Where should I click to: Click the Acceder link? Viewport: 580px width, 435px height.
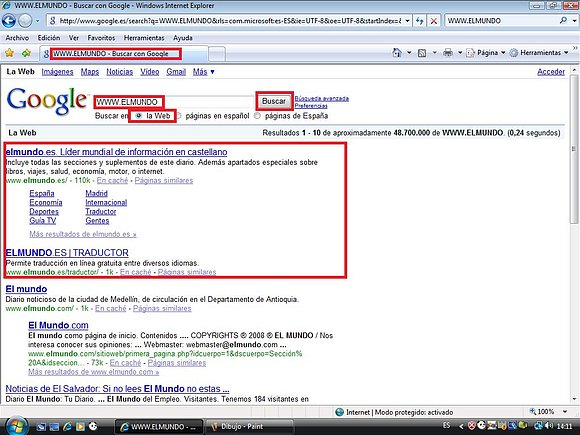(x=551, y=72)
